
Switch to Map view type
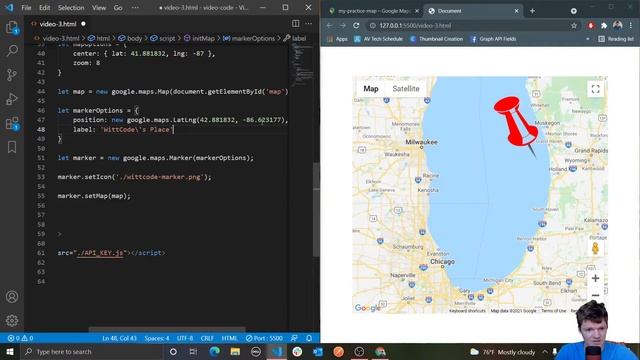371,89
